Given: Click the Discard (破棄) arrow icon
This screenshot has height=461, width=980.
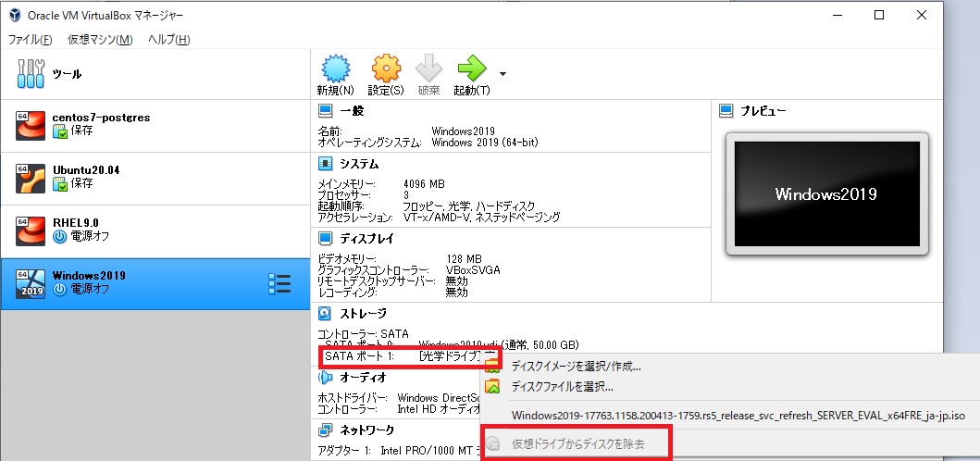Looking at the screenshot, I should (x=428, y=69).
